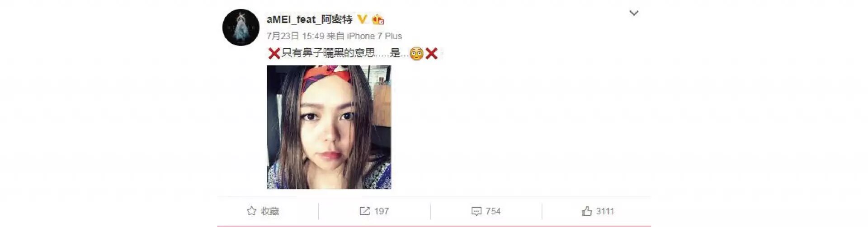Click the repost share arrow icon

364,211
